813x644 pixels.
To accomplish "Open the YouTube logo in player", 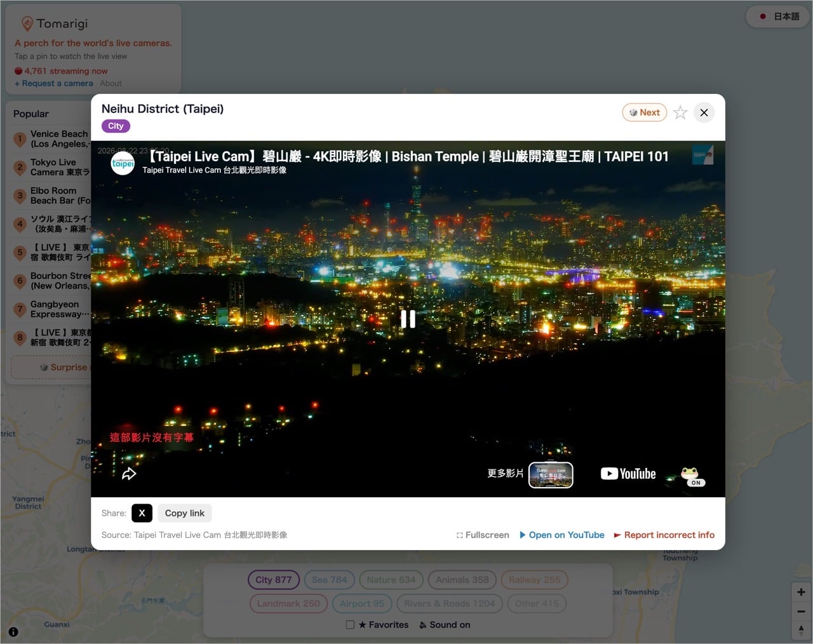I will tap(628, 474).
